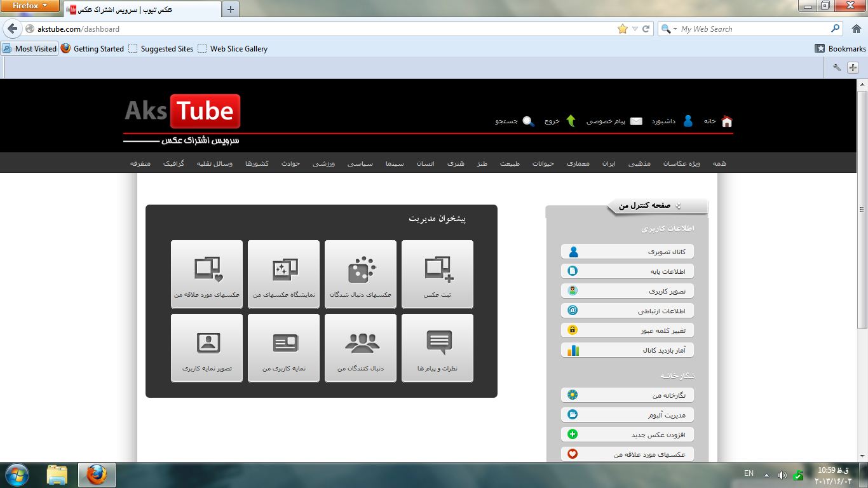Click the icon beside 'نگارخانه من'
This screenshot has height=488, width=868.
[x=573, y=395]
